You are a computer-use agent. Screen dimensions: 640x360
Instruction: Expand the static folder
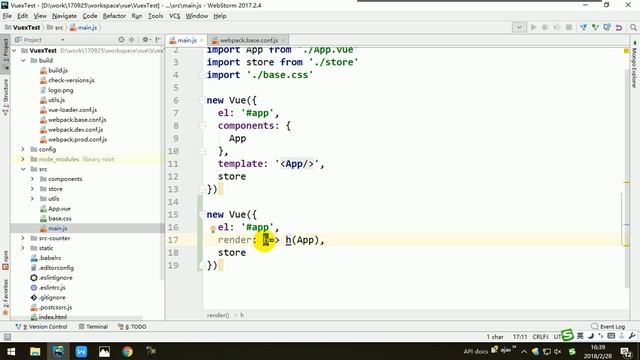(x=23, y=248)
